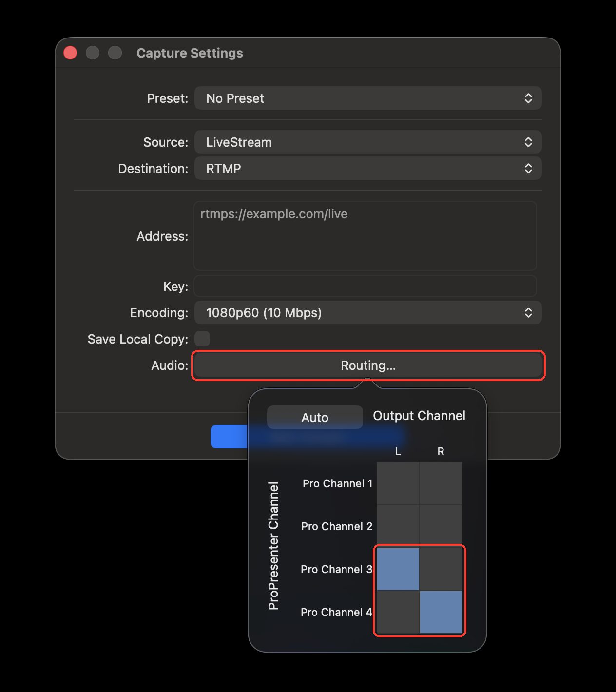The height and width of the screenshot is (692, 616).
Task: Close the Capture Settings window with red button
Action: 70,53
